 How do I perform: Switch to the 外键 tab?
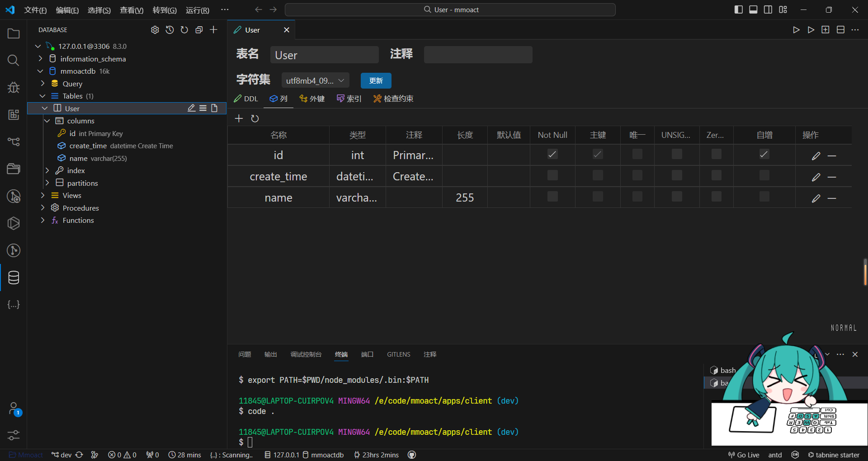(312, 99)
